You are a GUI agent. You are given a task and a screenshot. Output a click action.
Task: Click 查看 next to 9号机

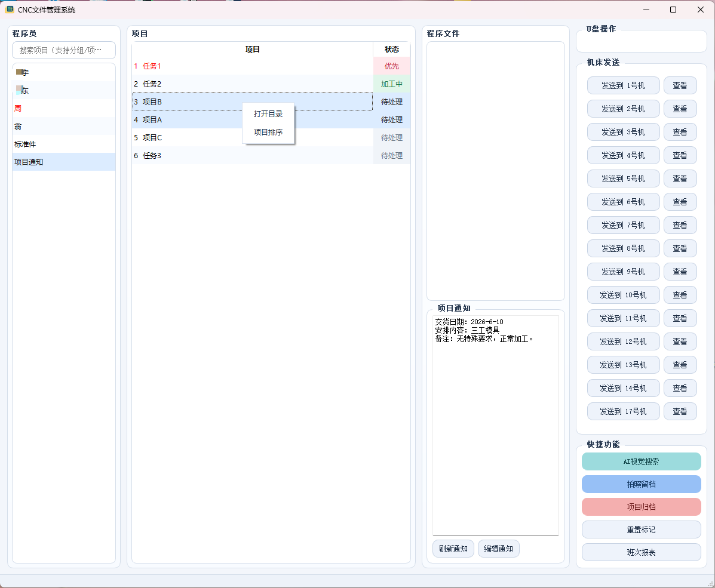680,272
